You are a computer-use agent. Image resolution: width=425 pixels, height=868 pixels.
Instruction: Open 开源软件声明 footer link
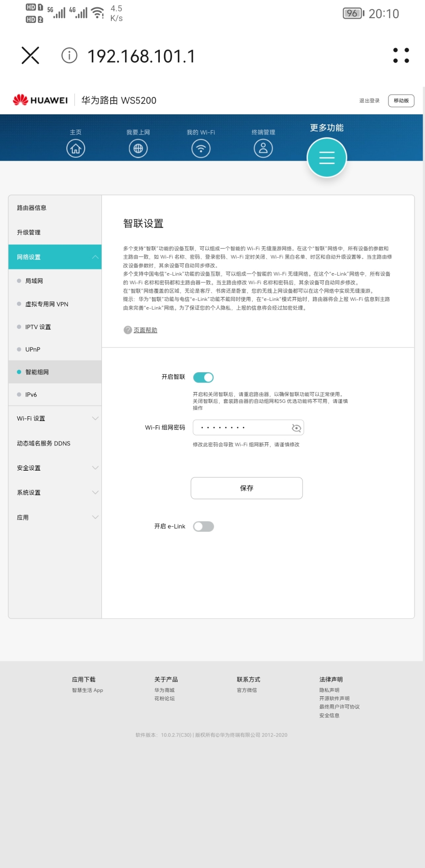point(334,699)
